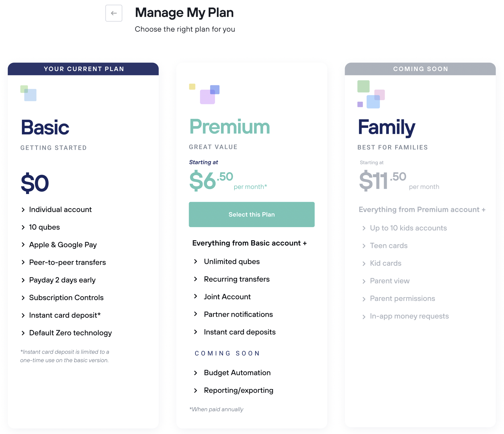The width and height of the screenshot is (504, 434).
Task: Click the Premium plan squares logo
Action: (x=204, y=94)
